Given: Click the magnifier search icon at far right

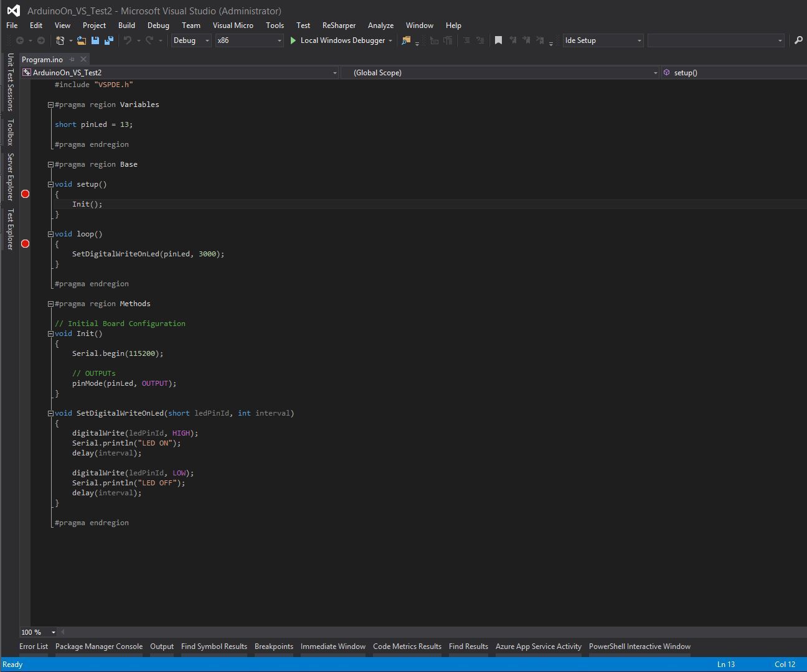Looking at the screenshot, I should (x=798, y=40).
